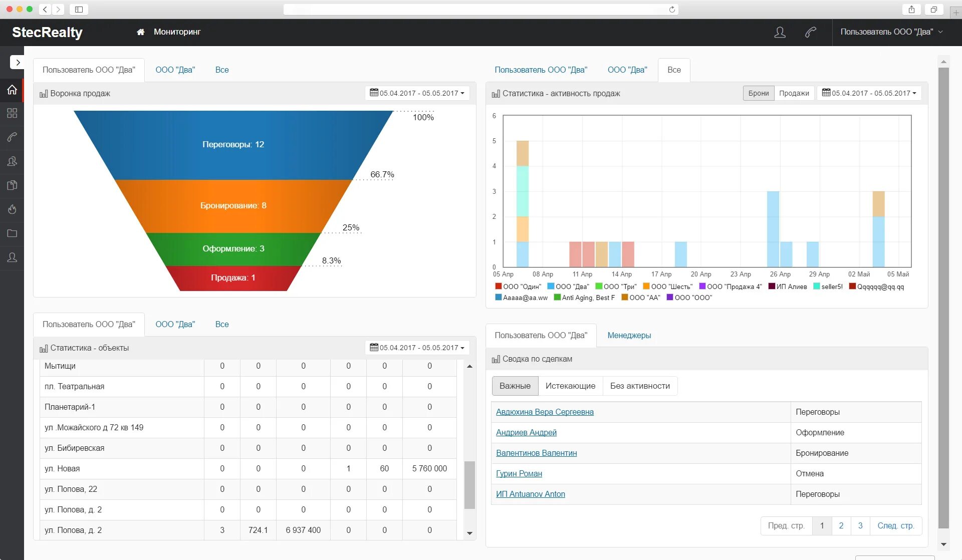The width and height of the screenshot is (962, 560).
Task: Click the documents copy icon in sidebar
Action: point(12,185)
